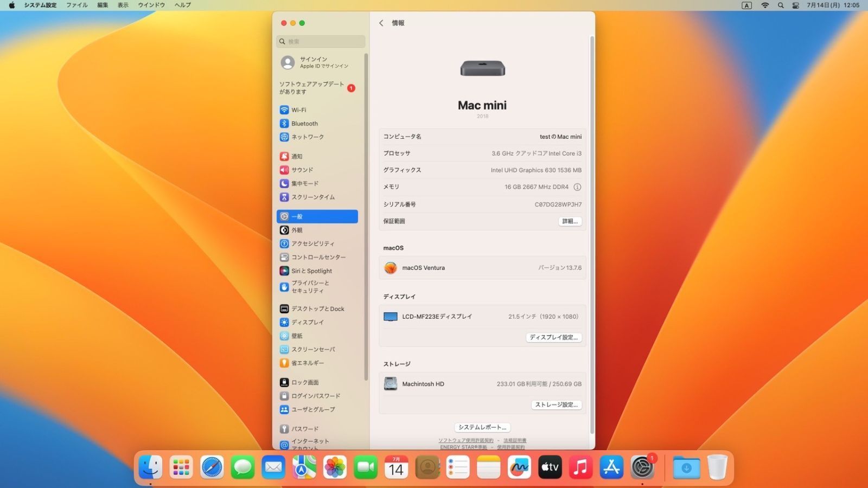Open Photos app from the Dock
The height and width of the screenshot is (488, 868).
point(335,467)
